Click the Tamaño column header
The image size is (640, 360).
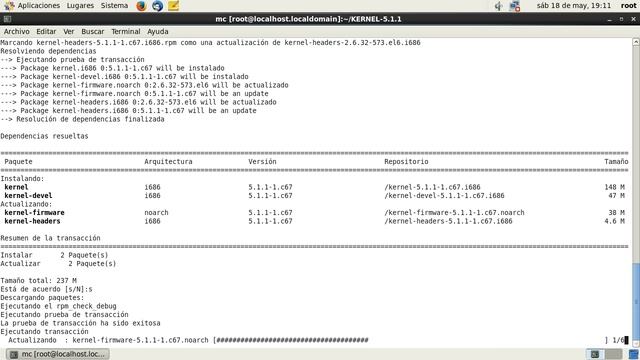(616, 162)
